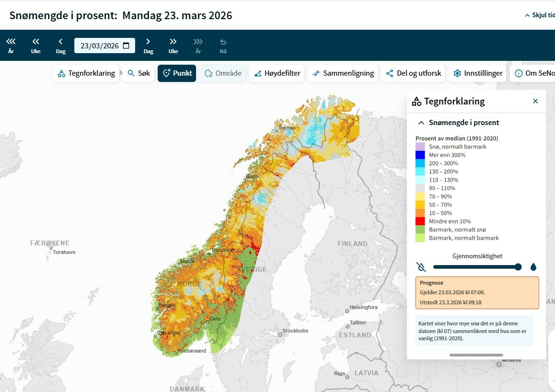
Task: Open Innstillinger settings
Action: coord(477,73)
